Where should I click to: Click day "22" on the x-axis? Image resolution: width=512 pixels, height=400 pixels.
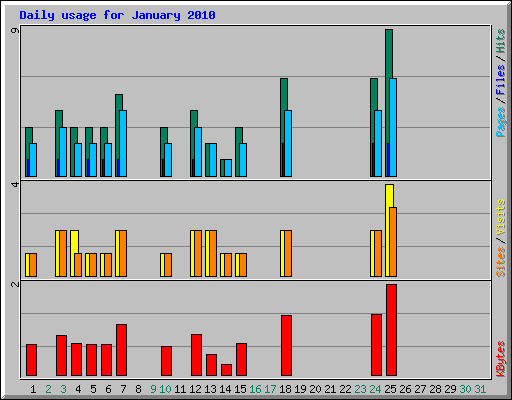[345, 389]
